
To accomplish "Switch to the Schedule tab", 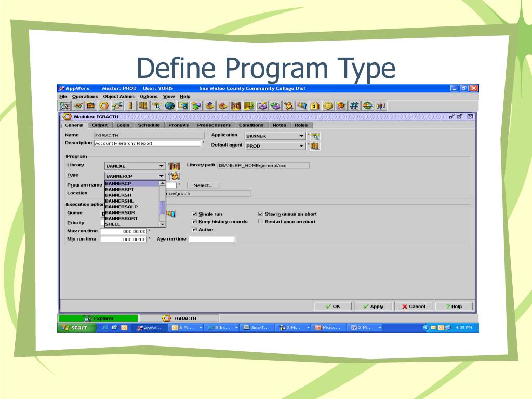I will point(149,125).
